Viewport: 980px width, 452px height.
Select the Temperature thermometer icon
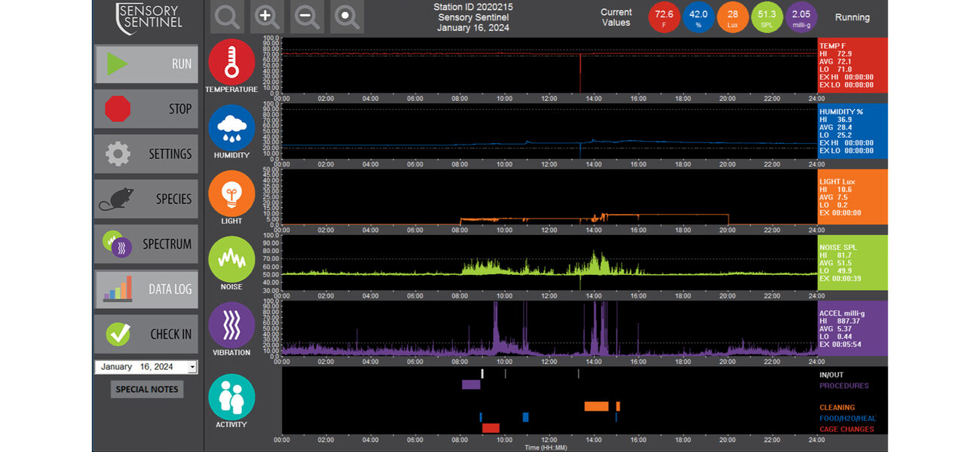pos(231,62)
